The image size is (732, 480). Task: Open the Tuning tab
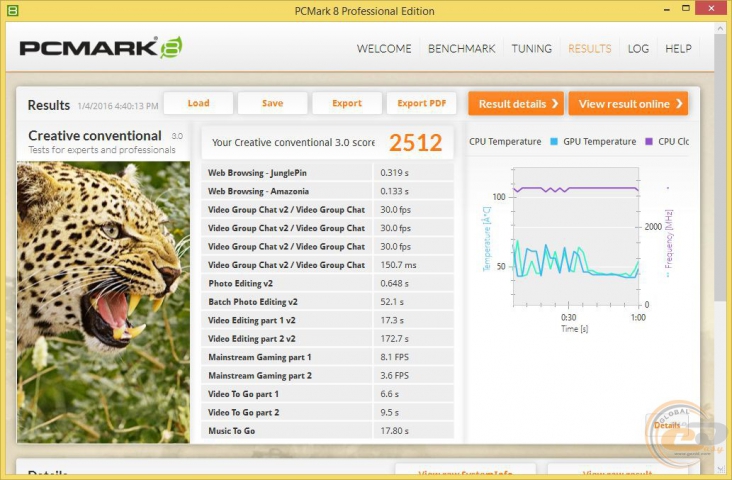531,49
